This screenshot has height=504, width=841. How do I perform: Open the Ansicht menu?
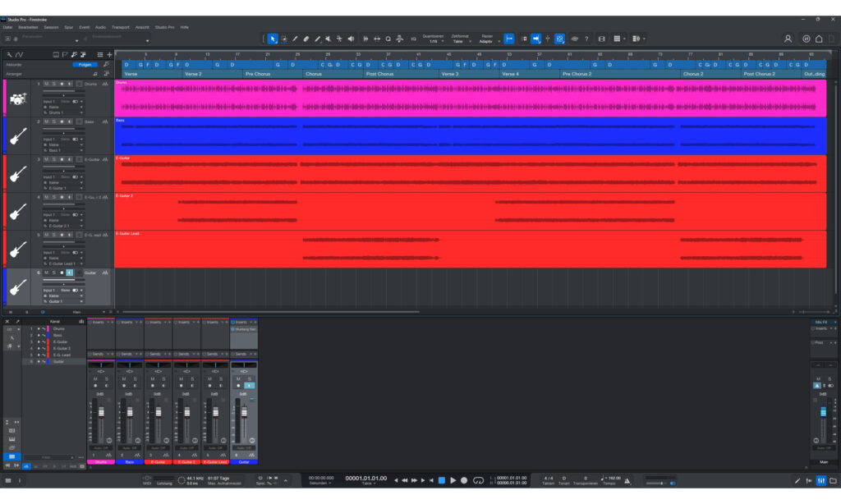(x=142, y=27)
